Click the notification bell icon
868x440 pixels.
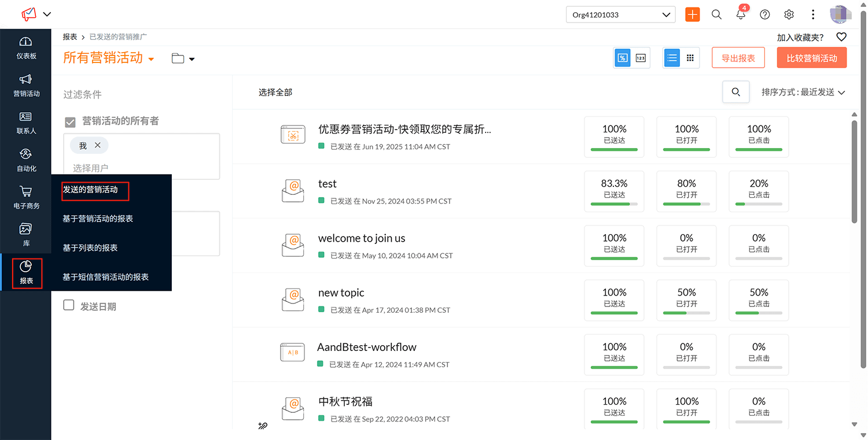click(741, 15)
